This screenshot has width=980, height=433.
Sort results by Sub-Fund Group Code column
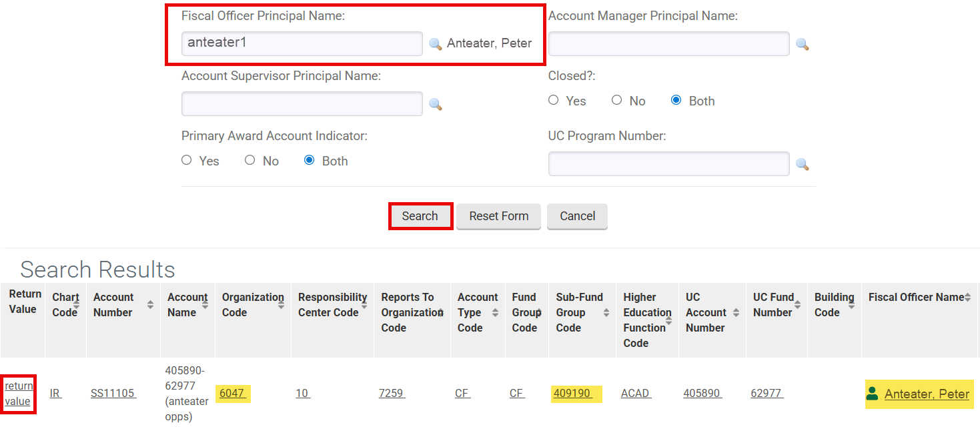coord(606,312)
